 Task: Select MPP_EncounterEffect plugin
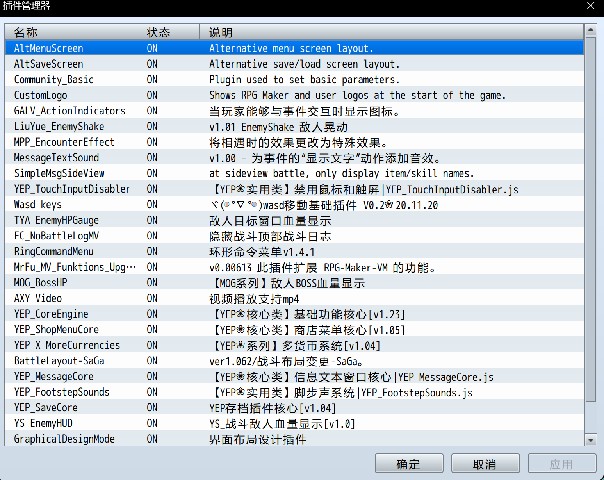coord(294,142)
